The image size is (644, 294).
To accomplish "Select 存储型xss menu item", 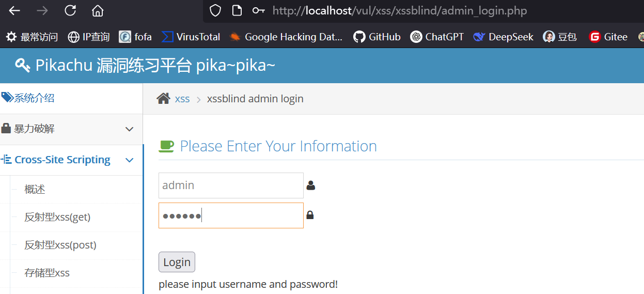I will point(47,273).
